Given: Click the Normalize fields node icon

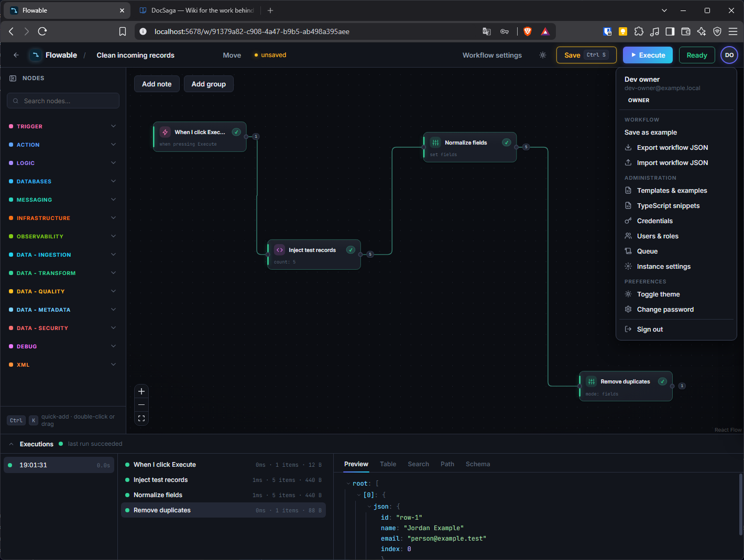Looking at the screenshot, I should tap(435, 142).
